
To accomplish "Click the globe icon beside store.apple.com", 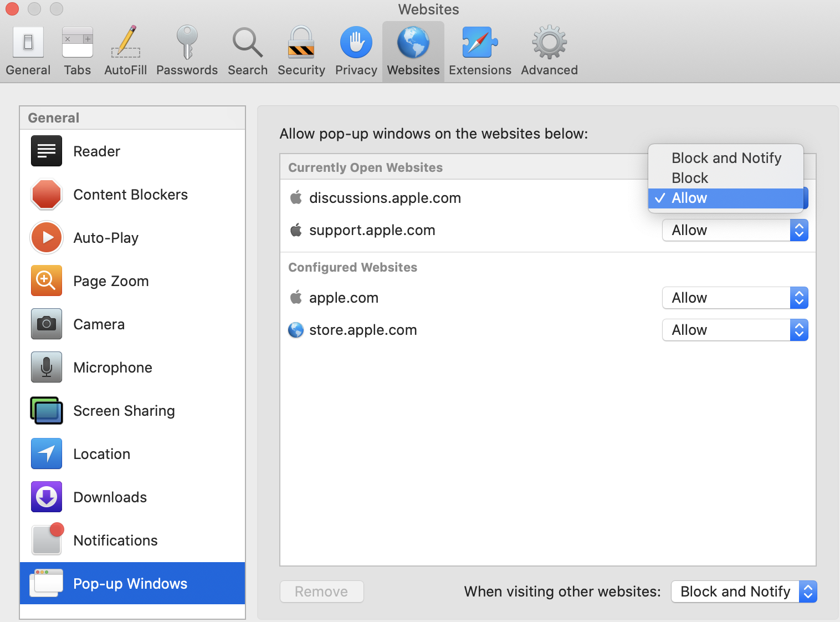I will (296, 330).
